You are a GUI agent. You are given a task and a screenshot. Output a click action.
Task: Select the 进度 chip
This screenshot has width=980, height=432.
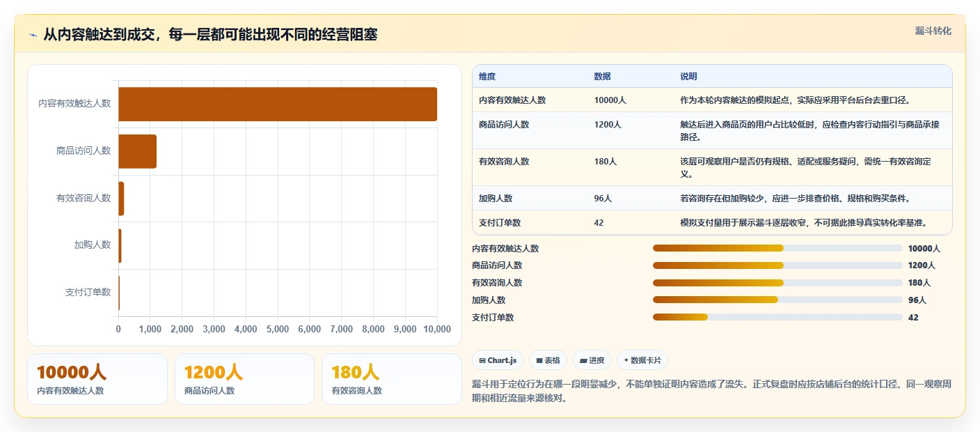click(x=592, y=360)
